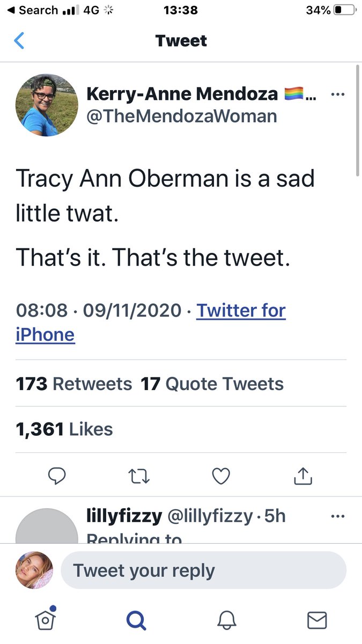Tap the share upload icon
The image size is (362, 644).
tap(303, 475)
